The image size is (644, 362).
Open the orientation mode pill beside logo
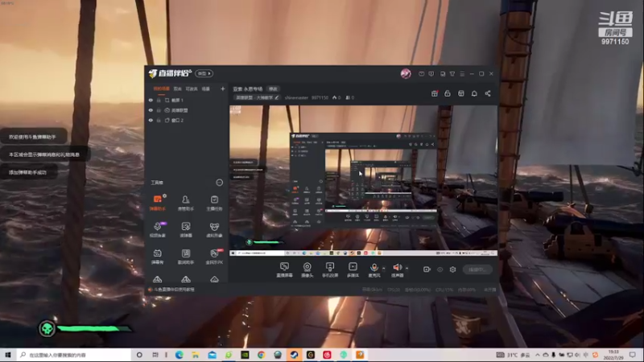pyautogui.click(x=204, y=73)
